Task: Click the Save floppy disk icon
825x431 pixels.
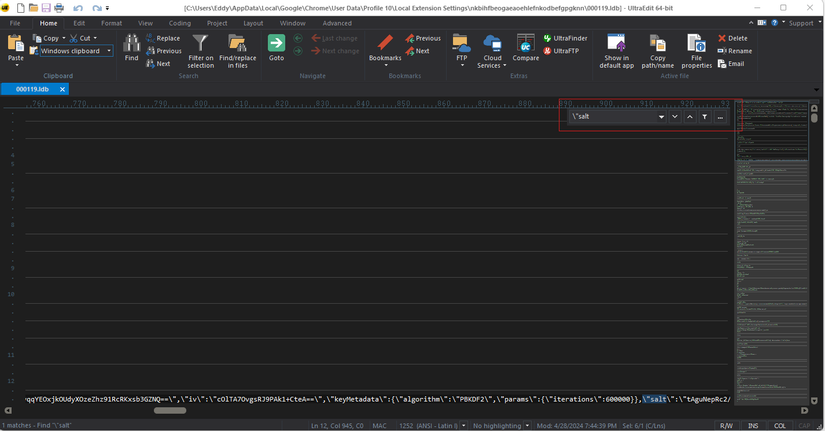Action: tap(46, 8)
